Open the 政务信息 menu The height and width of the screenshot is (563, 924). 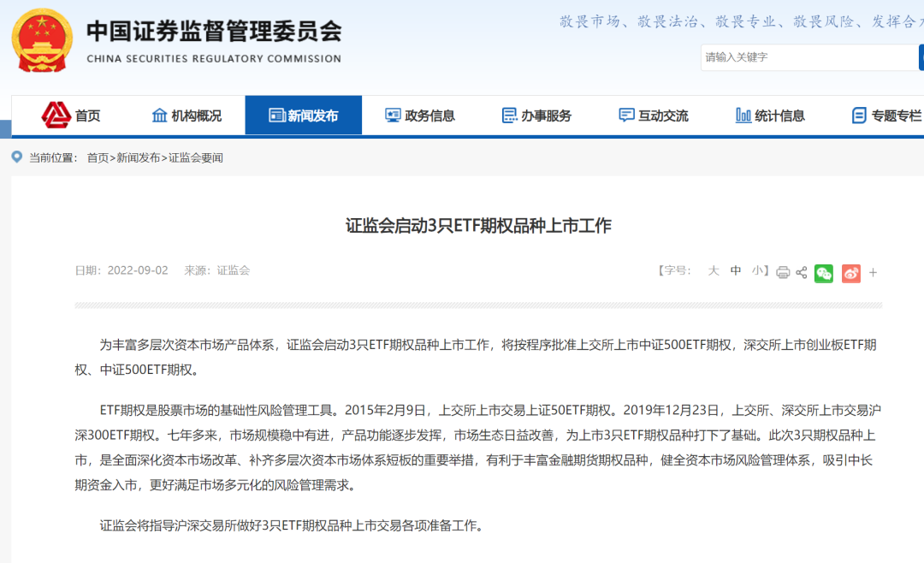(x=420, y=116)
